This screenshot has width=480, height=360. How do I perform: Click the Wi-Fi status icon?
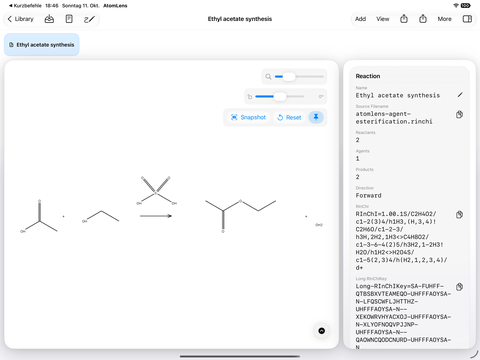(x=456, y=6)
